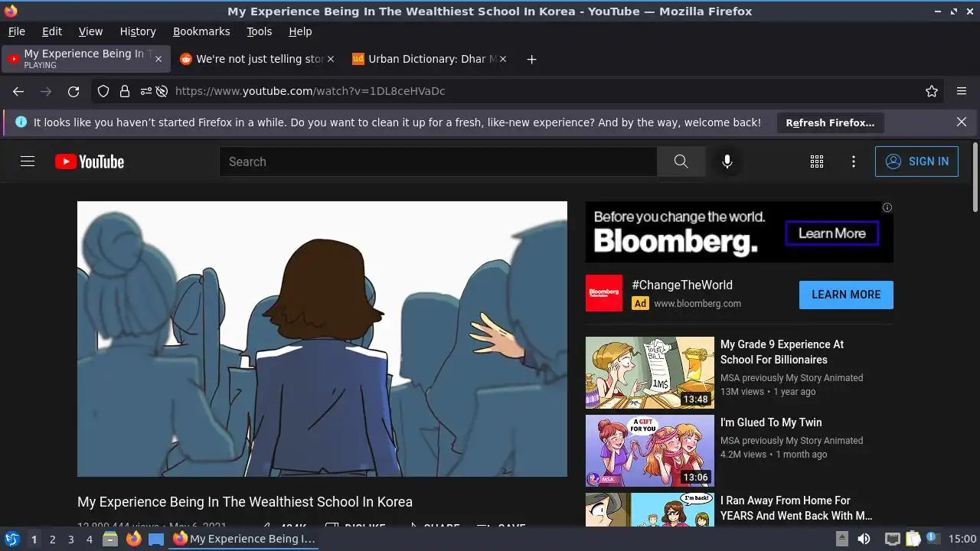
Task: Click the taskbar clock showing 15:00
Action: tap(962, 539)
